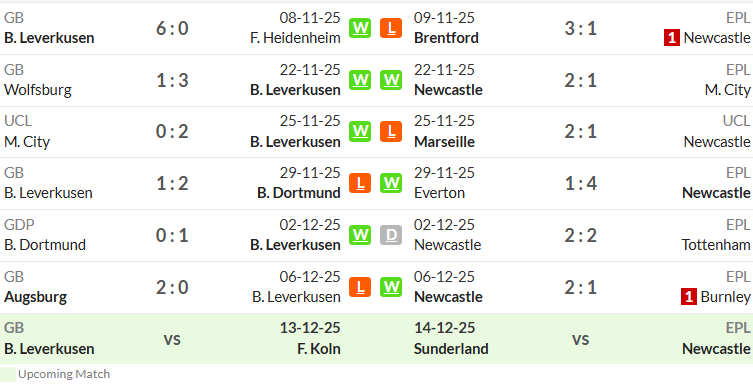
Task: Click red card icon next to Burnley
Action: [x=689, y=296]
